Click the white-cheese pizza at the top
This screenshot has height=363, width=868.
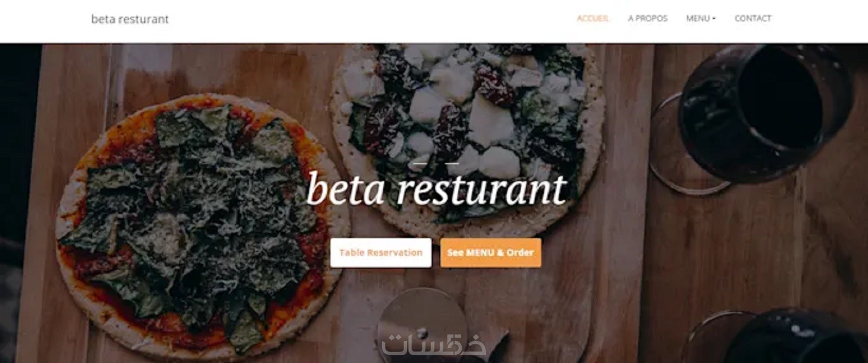468,133
